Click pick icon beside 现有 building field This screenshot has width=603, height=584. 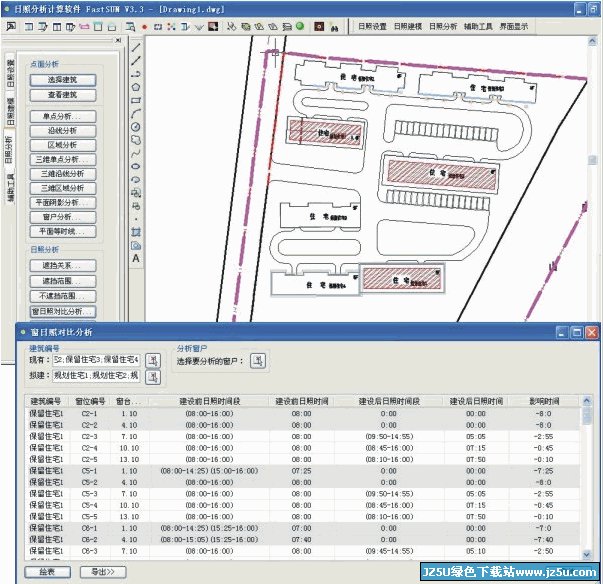[x=153, y=359]
